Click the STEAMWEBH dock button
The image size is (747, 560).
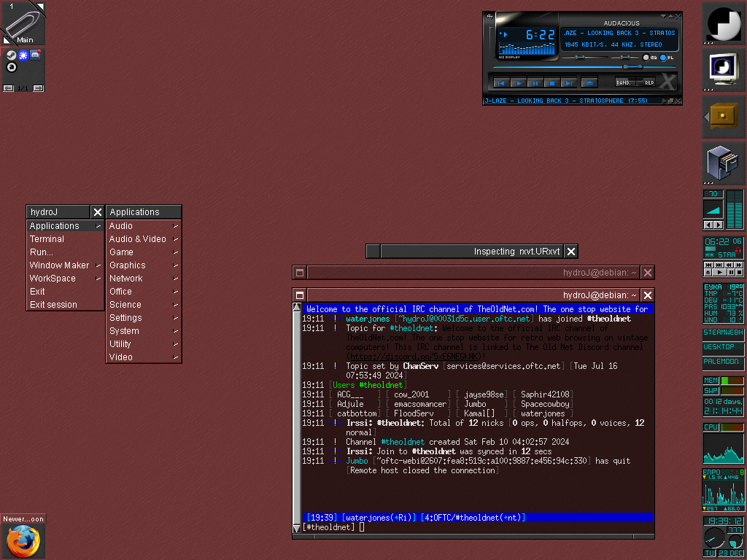(x=724, y=332)
